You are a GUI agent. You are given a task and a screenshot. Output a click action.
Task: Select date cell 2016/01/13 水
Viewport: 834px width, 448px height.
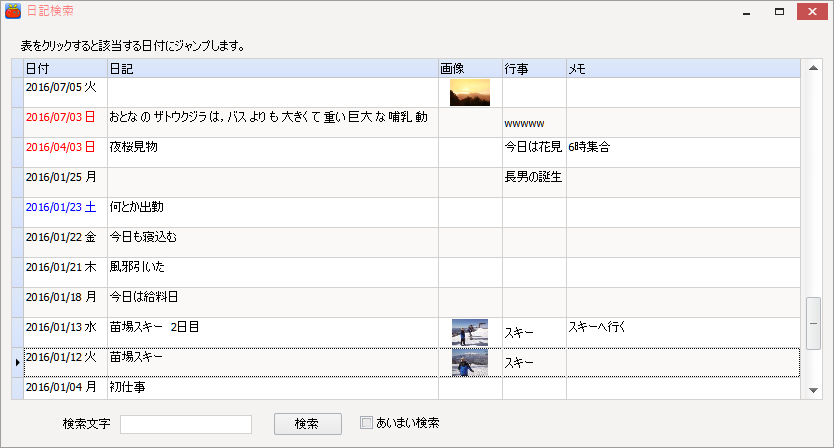[x=65, y=333]
